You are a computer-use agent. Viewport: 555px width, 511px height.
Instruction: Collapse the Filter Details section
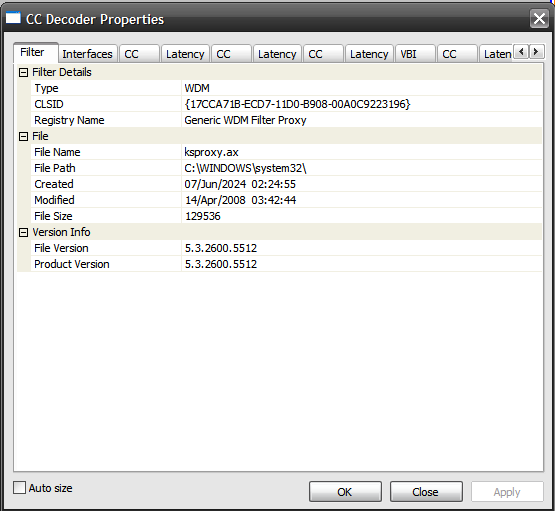click(x=23, y=73)
